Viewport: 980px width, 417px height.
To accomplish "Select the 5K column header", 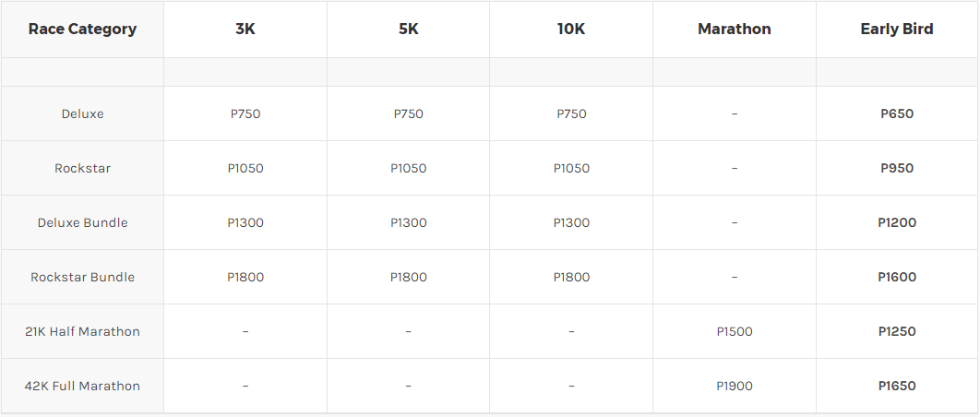I will (x=408, y=29).
